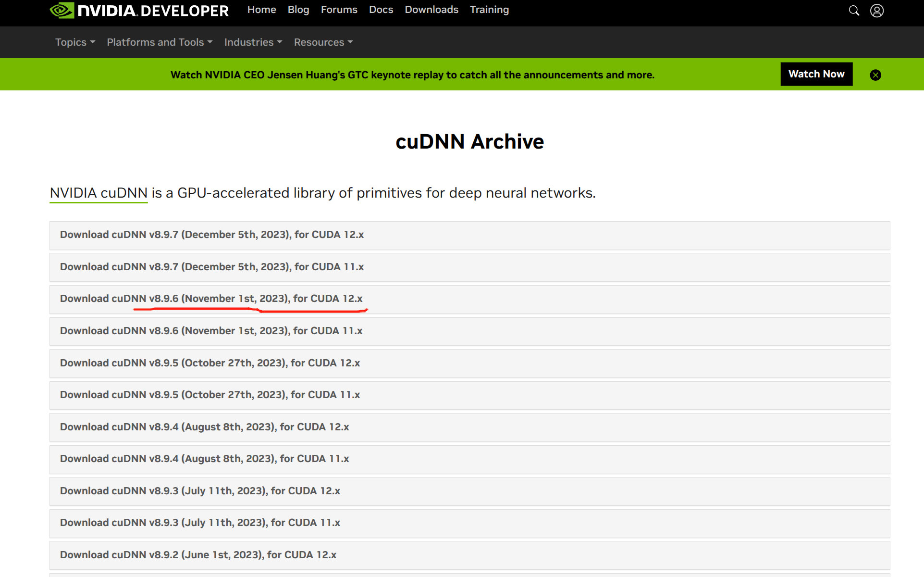
Task: Expand cuDNN v8.9.5 for CUDA 11.x
Action: 210,395
